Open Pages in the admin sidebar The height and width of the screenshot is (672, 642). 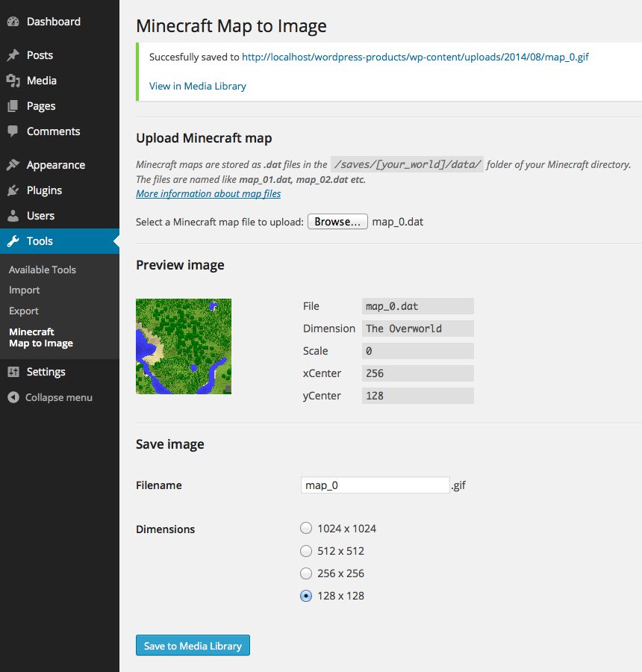[41, 106]
